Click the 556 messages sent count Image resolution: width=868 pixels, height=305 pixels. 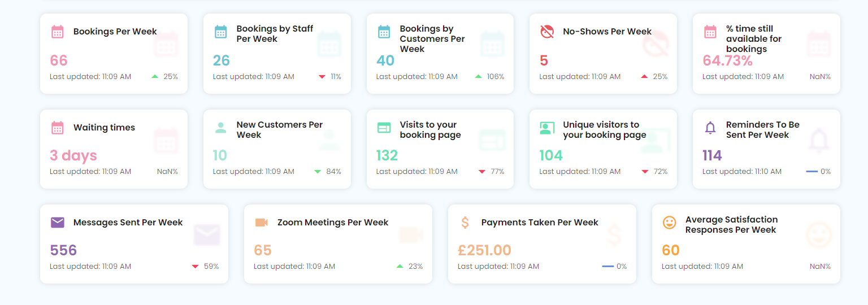[x=63, y=250]
